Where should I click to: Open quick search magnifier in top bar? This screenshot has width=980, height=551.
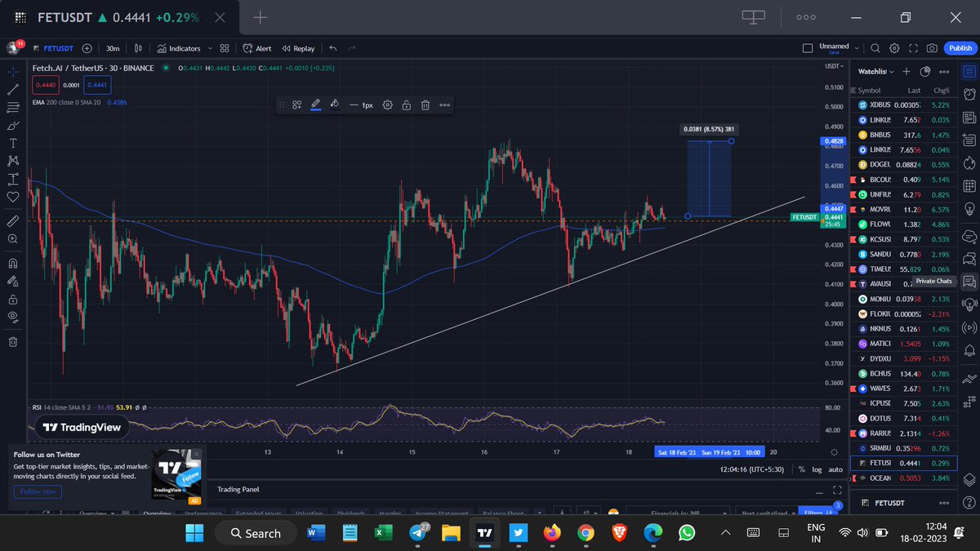pos(875,48)
